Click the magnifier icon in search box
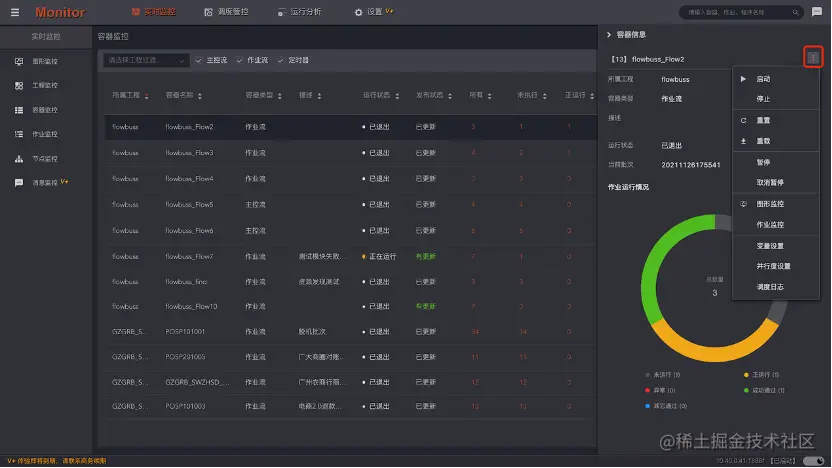Viewport: 832px width, 468px height. 795,12
